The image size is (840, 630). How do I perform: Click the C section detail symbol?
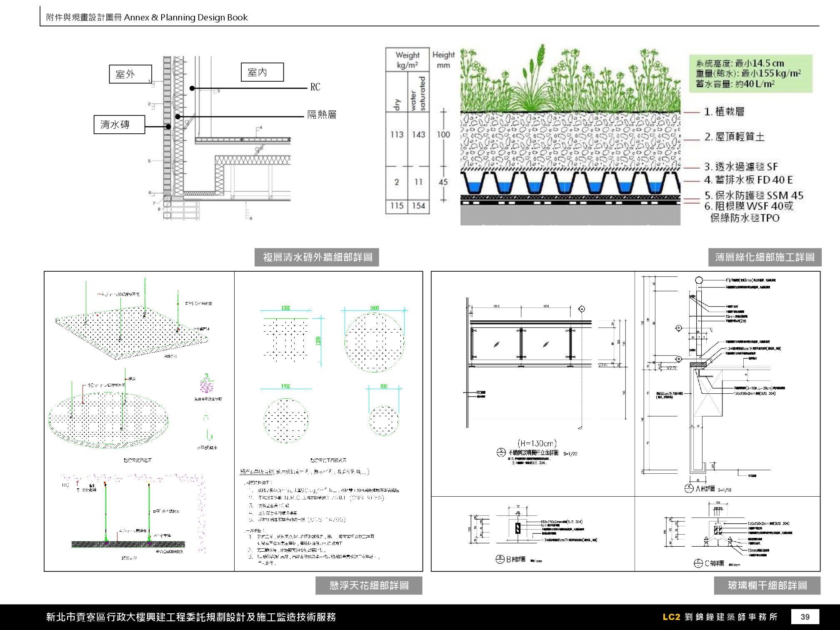click(x=698, y=563)
